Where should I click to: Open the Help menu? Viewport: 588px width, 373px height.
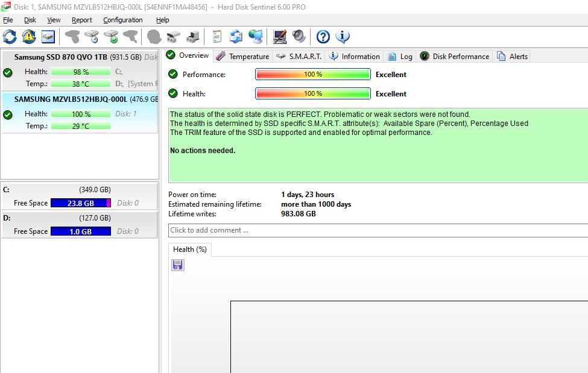click(x=162, y=20)
